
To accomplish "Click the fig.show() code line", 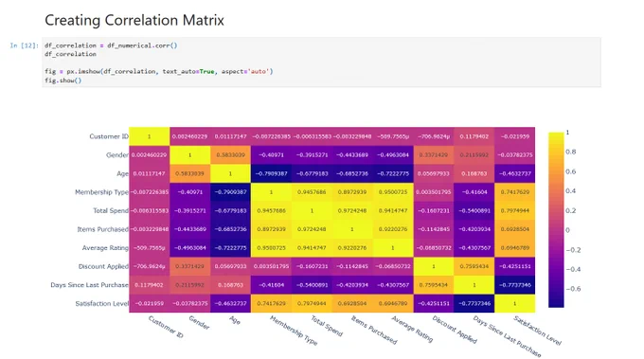I will (x=63, y=81).
